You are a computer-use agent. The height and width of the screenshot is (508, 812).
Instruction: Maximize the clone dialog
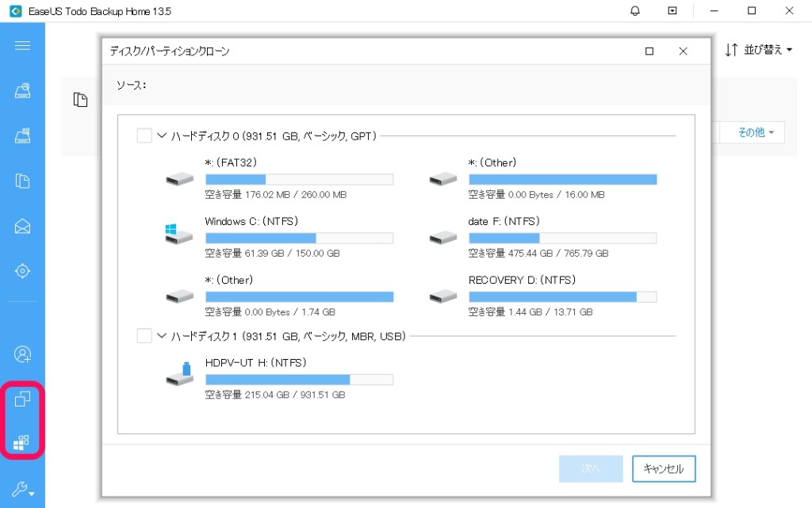point(649,51)
